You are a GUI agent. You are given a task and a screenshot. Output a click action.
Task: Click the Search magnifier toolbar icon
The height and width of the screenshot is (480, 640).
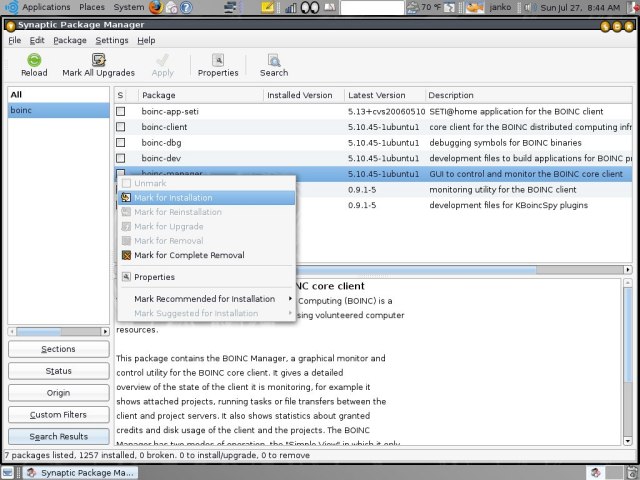coord(274,60)
